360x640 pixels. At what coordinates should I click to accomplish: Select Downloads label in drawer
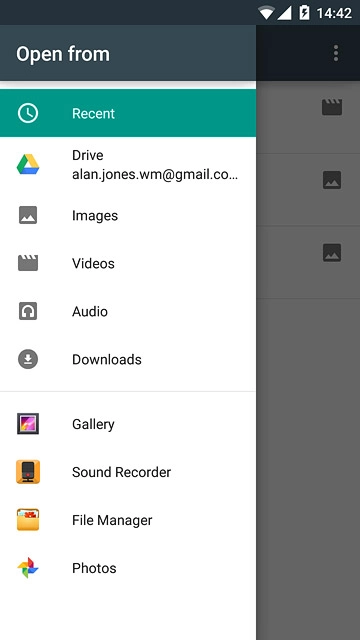[x=107, y=359]
